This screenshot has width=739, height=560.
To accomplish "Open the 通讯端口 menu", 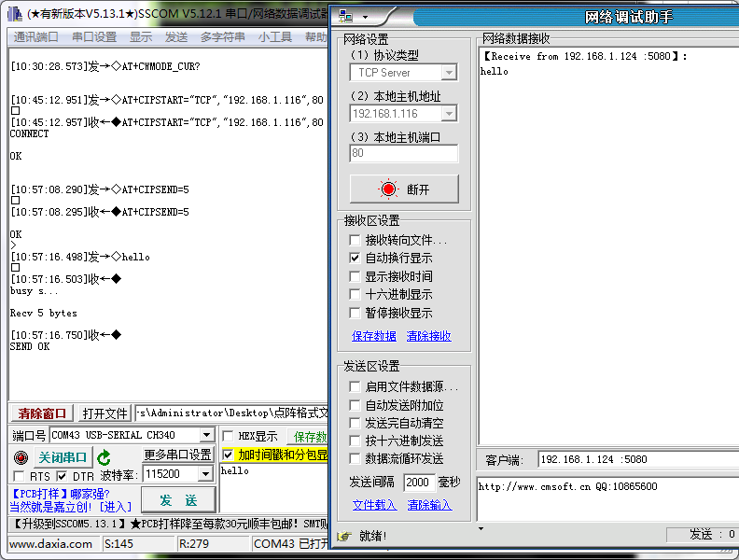I will click(x=35, y=36).
